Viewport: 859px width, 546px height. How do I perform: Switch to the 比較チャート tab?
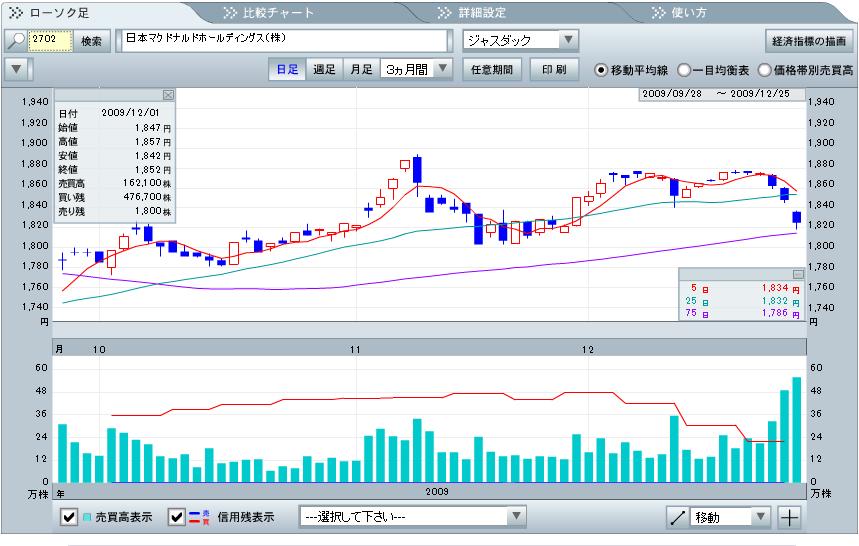tap(270, 13)
